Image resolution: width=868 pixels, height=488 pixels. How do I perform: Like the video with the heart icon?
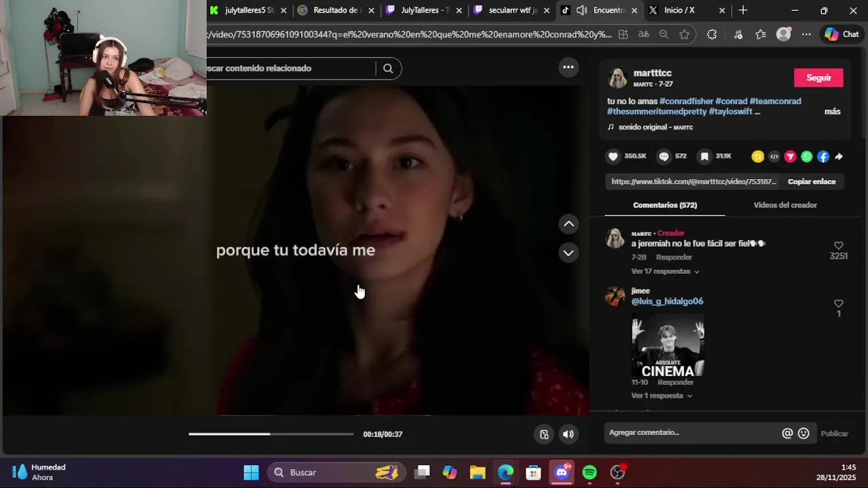click(613, 157)
